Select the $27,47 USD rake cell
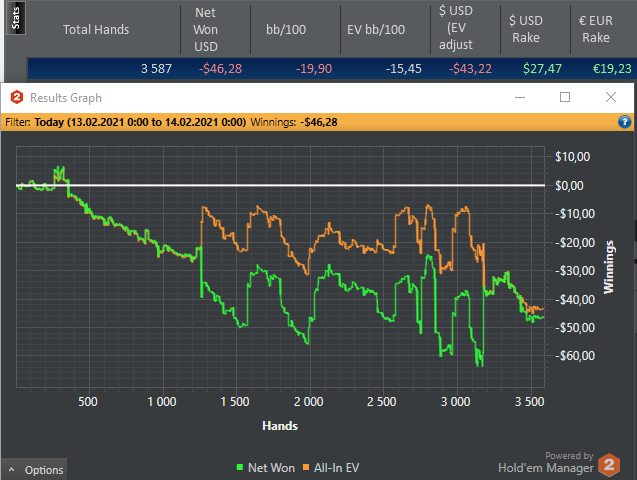This screenshot has width=637, height=480. click(542, 69)
